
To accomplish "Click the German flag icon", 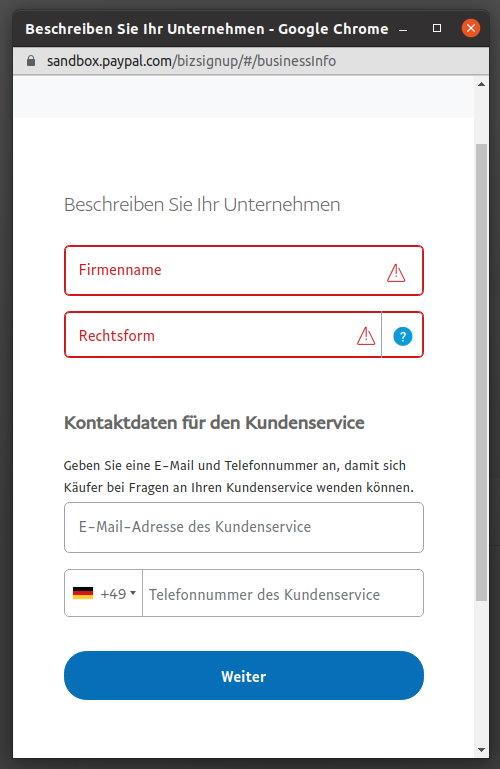I will pos(83,593).
